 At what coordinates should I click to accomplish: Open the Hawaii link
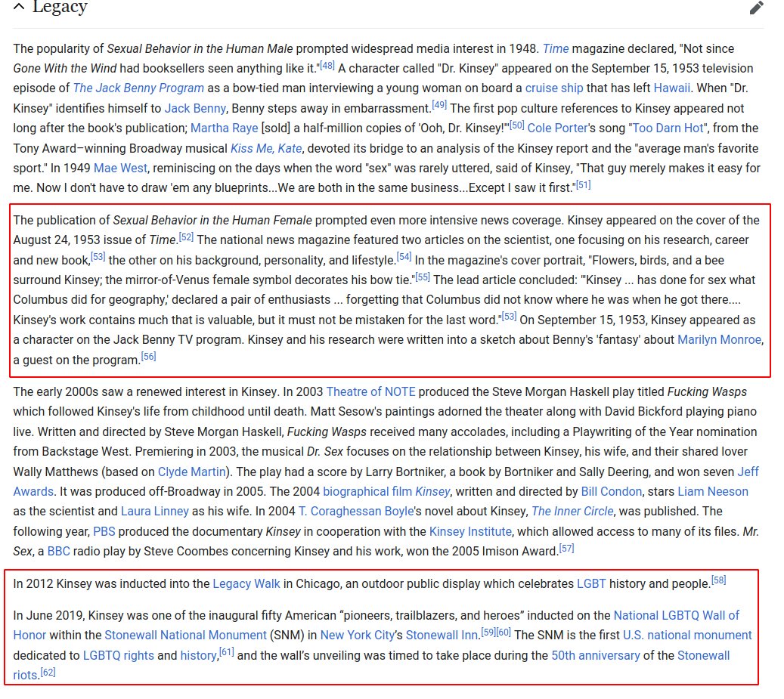(x=672, y=88)
